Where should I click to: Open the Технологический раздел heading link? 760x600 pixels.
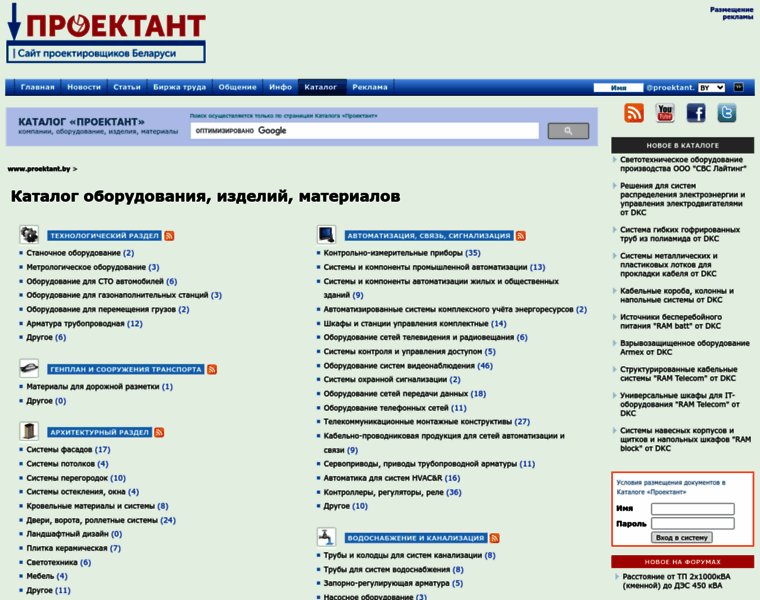pyautogui.click(x=104, y=236)
